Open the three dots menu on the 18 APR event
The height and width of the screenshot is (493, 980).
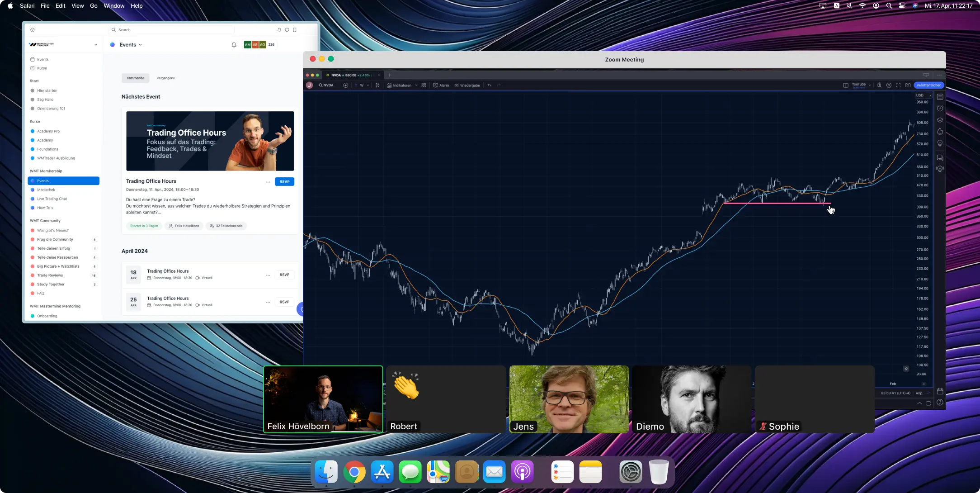coord(268,275)
